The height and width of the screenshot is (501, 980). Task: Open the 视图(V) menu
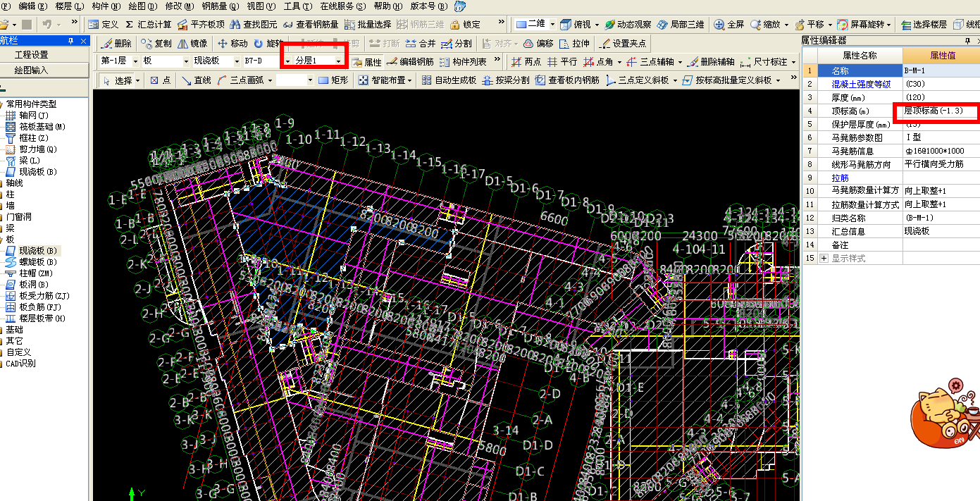(x=261, y=6)
